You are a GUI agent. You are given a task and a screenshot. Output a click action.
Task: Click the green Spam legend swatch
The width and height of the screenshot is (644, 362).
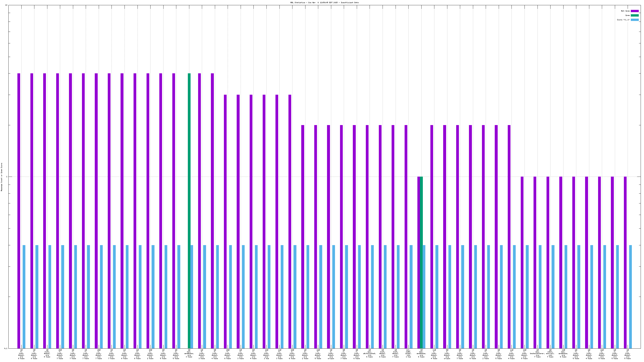point(635,16)
